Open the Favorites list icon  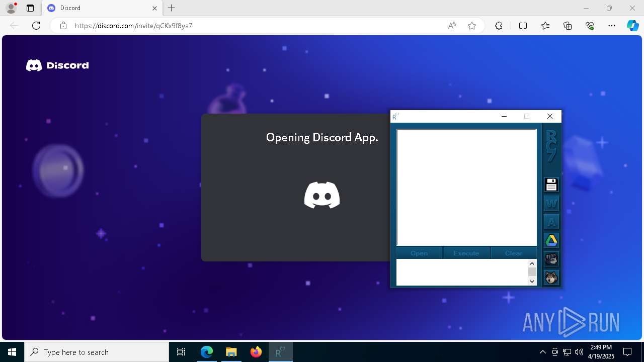point(545,26)
